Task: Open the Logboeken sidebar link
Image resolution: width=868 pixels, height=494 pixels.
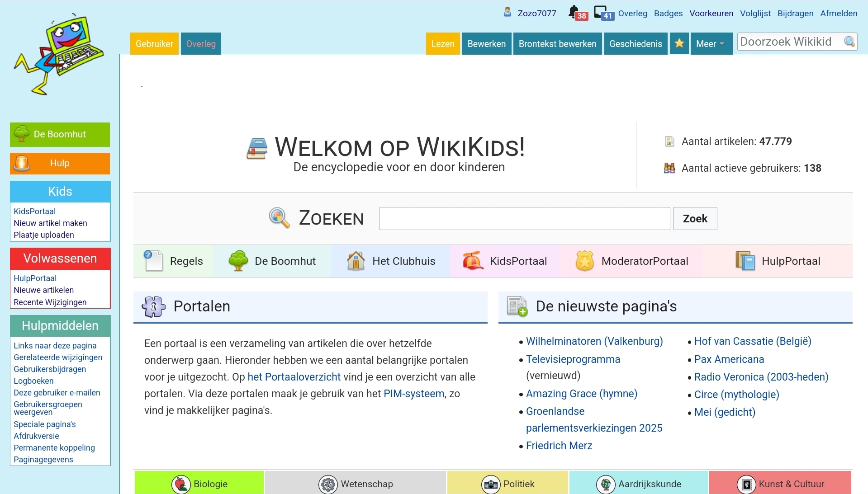Action: 33,381
